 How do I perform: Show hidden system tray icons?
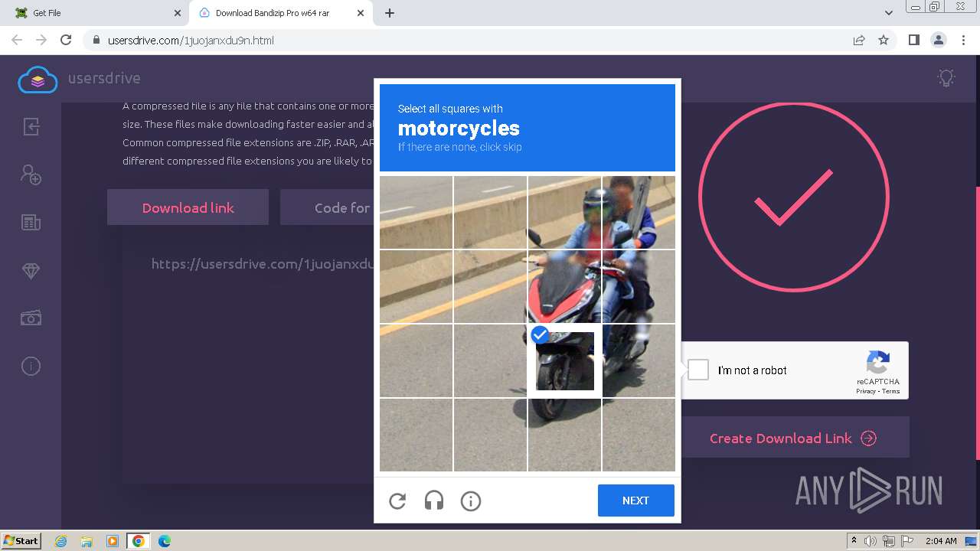click(x=854, y=541)
